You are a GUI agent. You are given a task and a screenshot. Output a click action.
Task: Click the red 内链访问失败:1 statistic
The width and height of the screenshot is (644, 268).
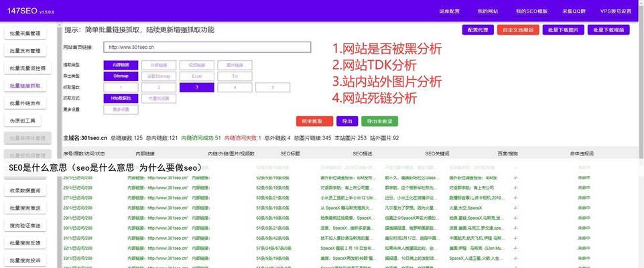click(x=243, y=138)
